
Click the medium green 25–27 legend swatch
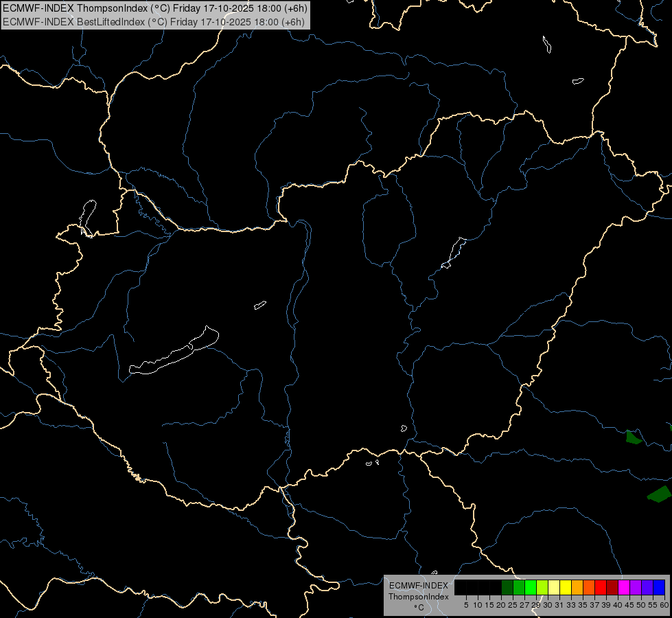click(x=519, y=587)
